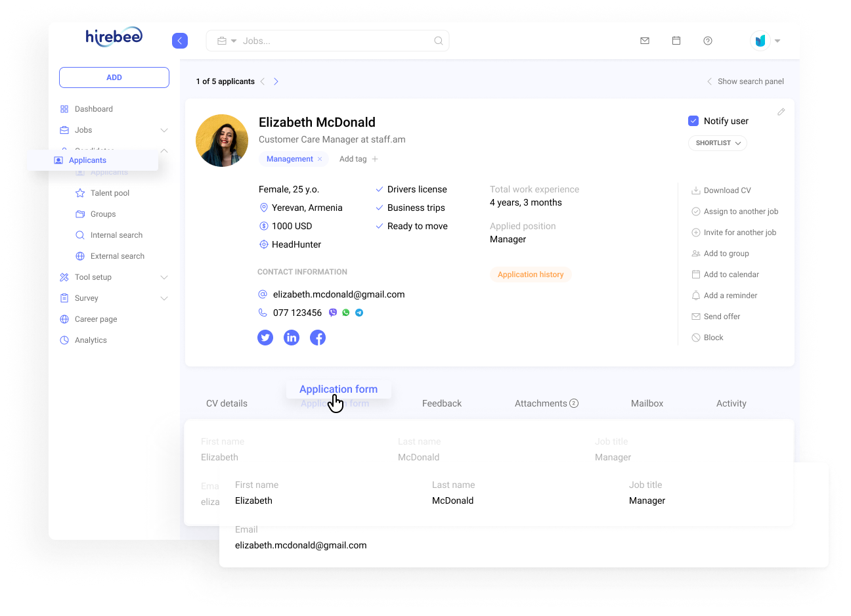Go to next applicant arrow
851x616 pixels.
click(x=276, y=81)
